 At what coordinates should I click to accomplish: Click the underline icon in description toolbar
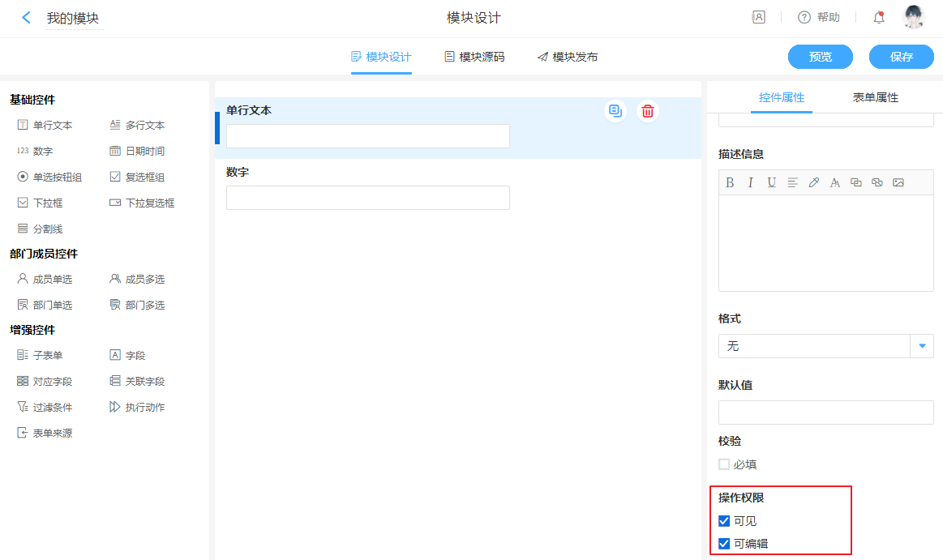(772, 182)
